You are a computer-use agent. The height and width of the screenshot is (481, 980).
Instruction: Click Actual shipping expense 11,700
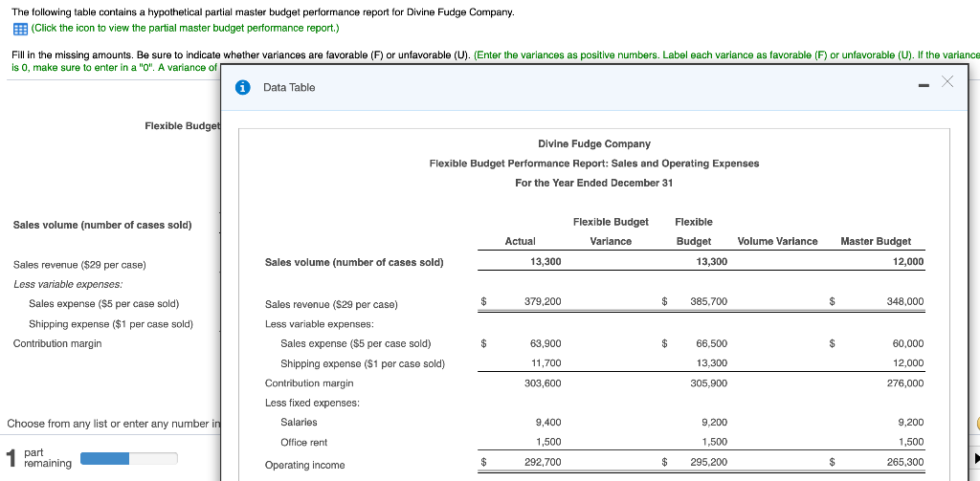548,363
